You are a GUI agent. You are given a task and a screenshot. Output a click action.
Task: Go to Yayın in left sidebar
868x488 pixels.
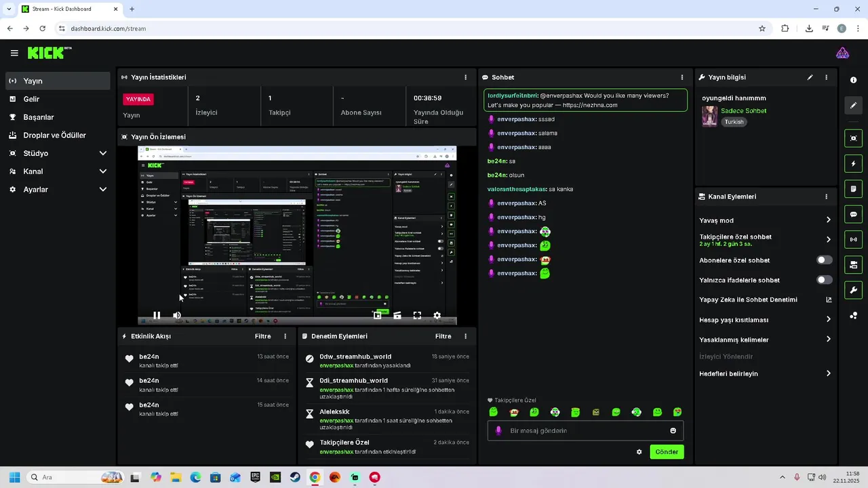[x=58, y=81]
